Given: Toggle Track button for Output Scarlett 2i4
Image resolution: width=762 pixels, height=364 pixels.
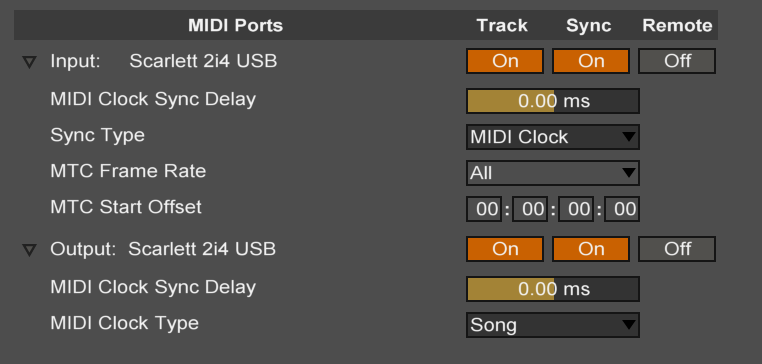Looking at the screenshot, I should (505, 249).
